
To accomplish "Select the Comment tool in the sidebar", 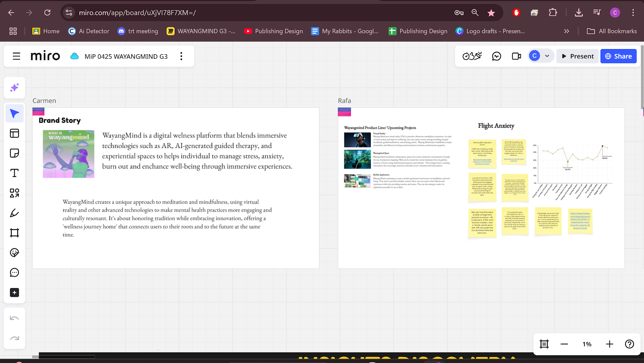I will pos(14,273).
